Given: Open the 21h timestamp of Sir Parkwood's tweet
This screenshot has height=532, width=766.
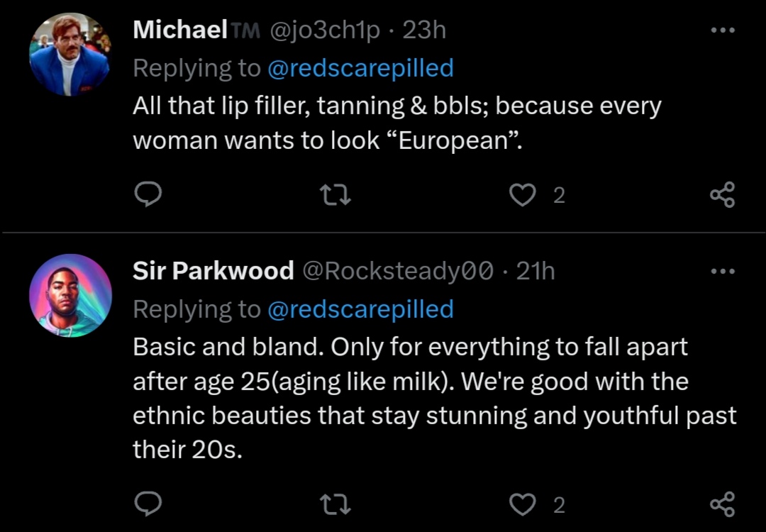Looking at the screenshot, I should click(535, 270).
